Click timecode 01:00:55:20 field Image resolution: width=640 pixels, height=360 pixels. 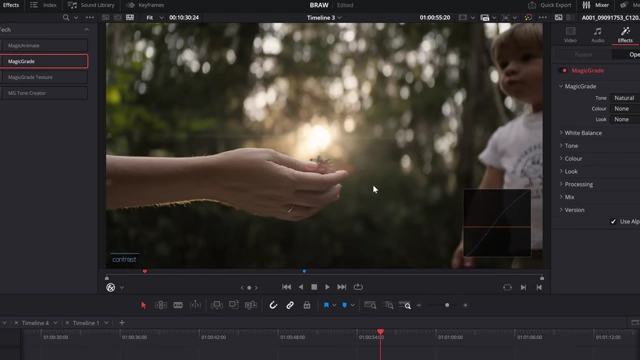[435, 18]
